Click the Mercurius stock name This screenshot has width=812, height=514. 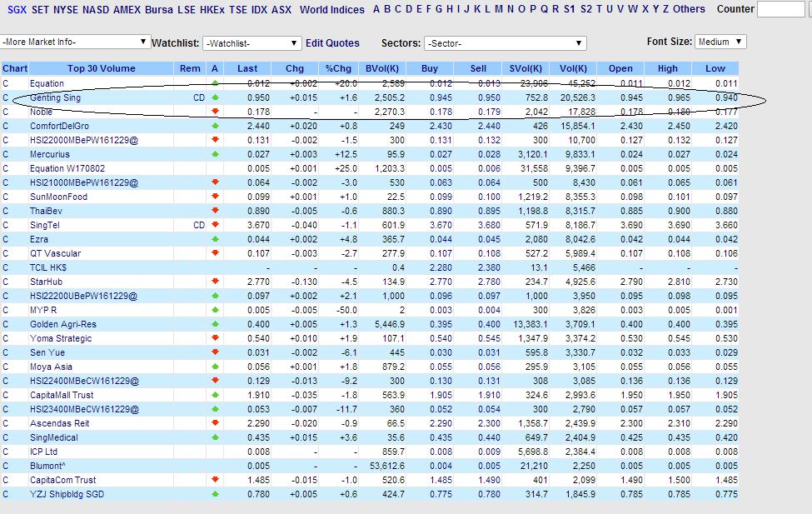[x=50, y=154]
